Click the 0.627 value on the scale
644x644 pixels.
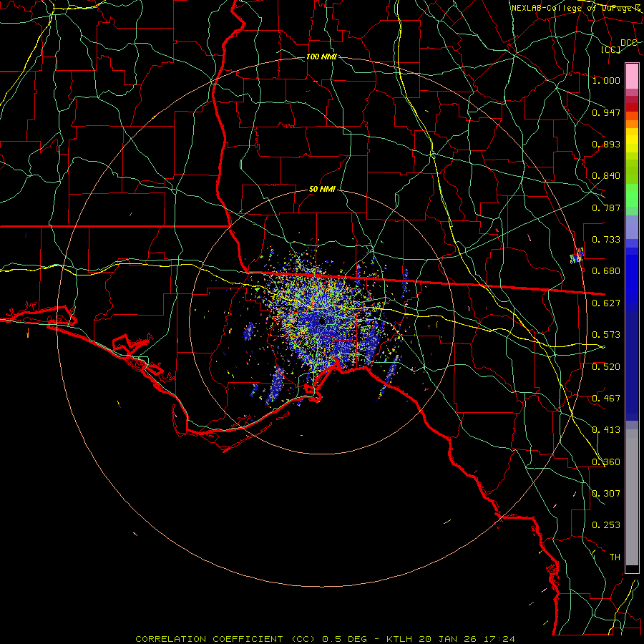coord(606,303)
